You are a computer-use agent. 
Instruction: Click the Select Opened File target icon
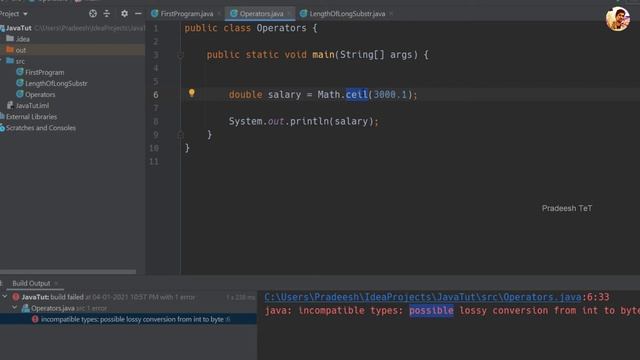point(93,14)
